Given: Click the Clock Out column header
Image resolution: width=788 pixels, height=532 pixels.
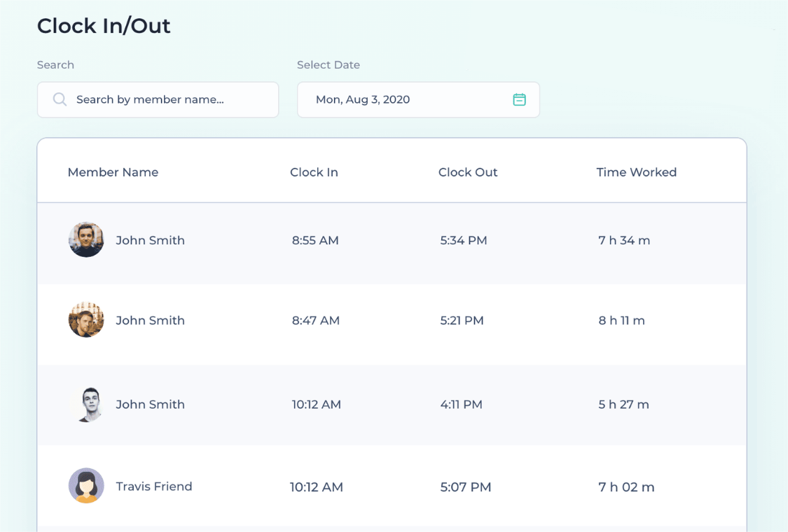Looking at the screenshot, I should pyautogui.click(x=467, y=172).
